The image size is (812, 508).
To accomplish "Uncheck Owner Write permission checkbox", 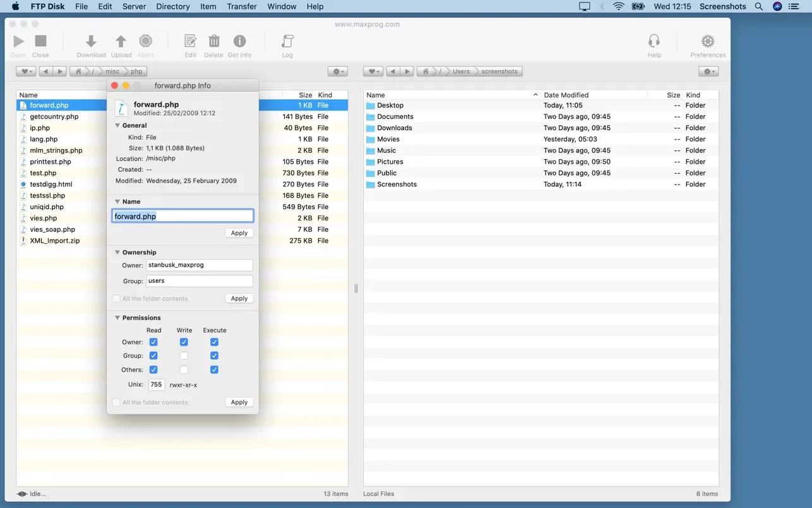I will click(184, 342).
